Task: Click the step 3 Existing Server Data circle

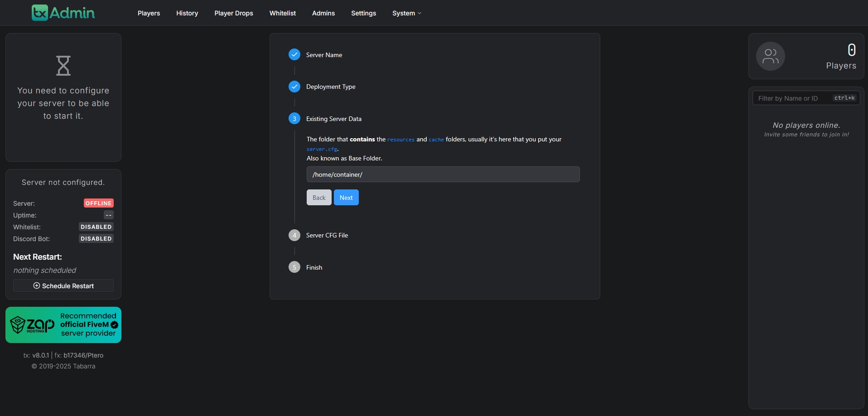Action: pyautogui.click(x=294, y=119)
